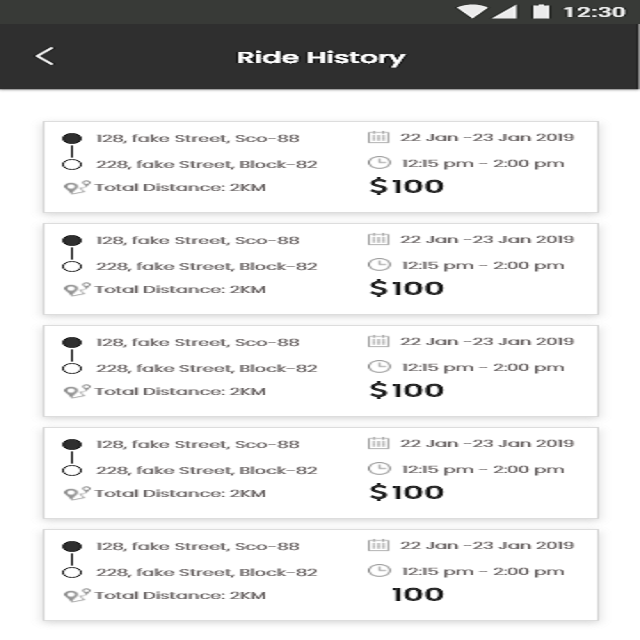The image size is (640, 640).
Task: Click the Ride History title
Action: pos(320,57)
